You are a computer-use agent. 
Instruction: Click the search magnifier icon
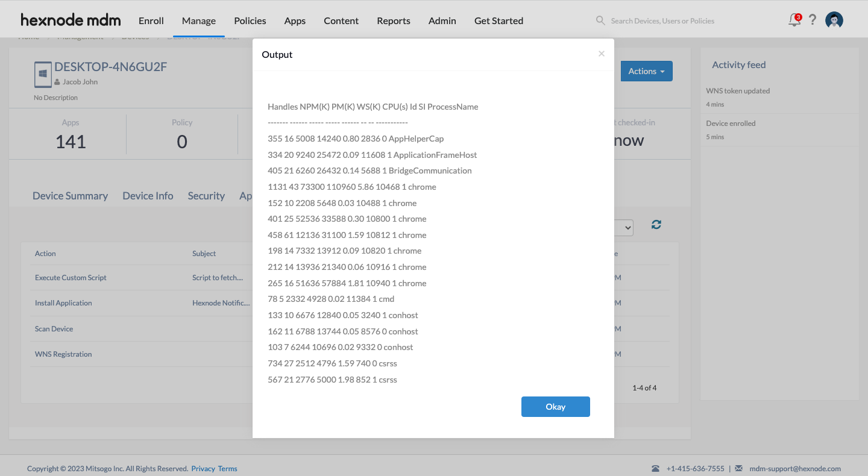(600, 20)
